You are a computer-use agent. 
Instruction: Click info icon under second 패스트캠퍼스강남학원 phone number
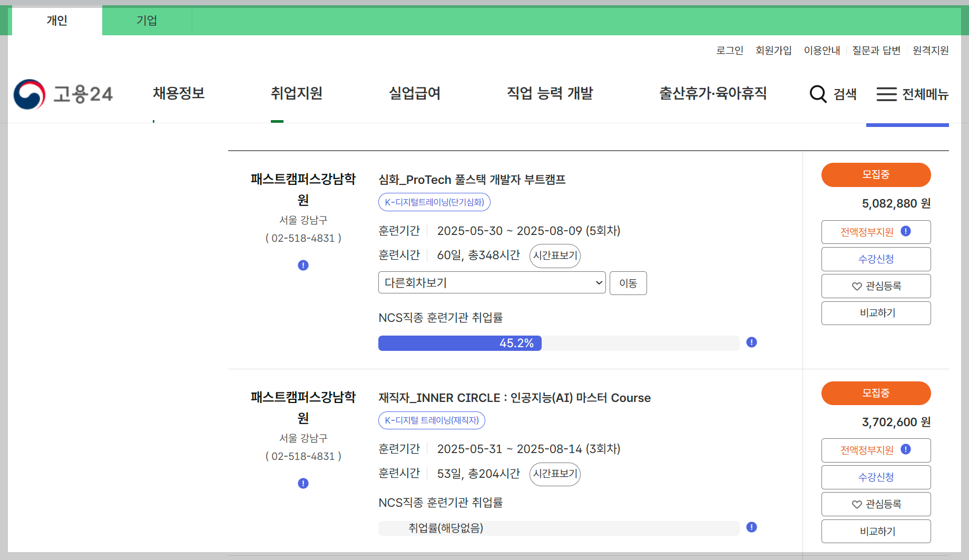click(303, 483)
